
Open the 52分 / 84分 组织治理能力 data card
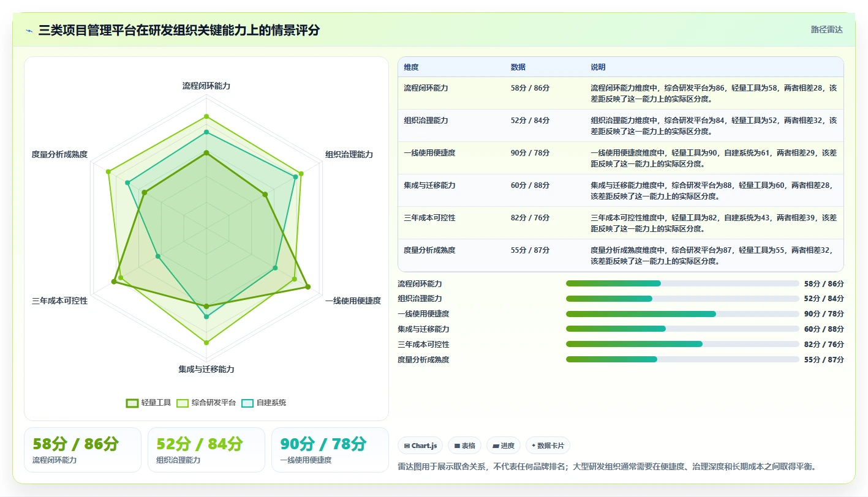coord(206,450)
